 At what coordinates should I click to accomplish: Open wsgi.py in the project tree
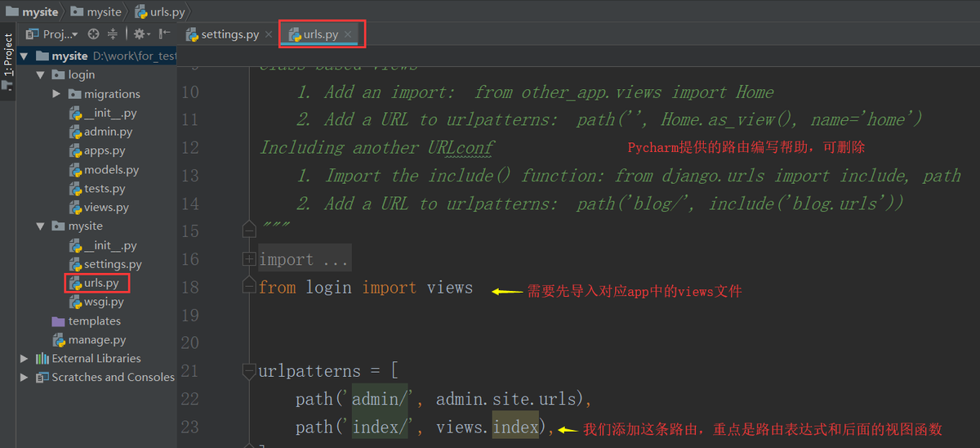(104, 302)
